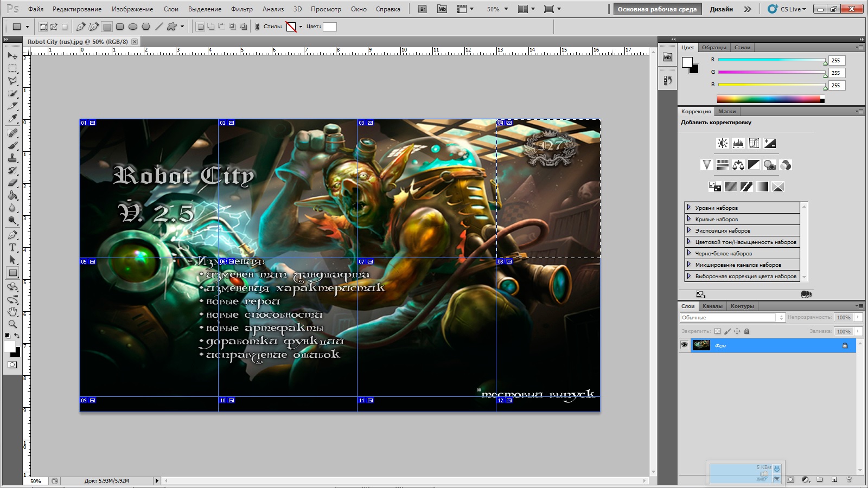The width and height of the screenshot is (868, 488).
Task: Expand the Уровни наборов presets
Action: tap(689, 208)
